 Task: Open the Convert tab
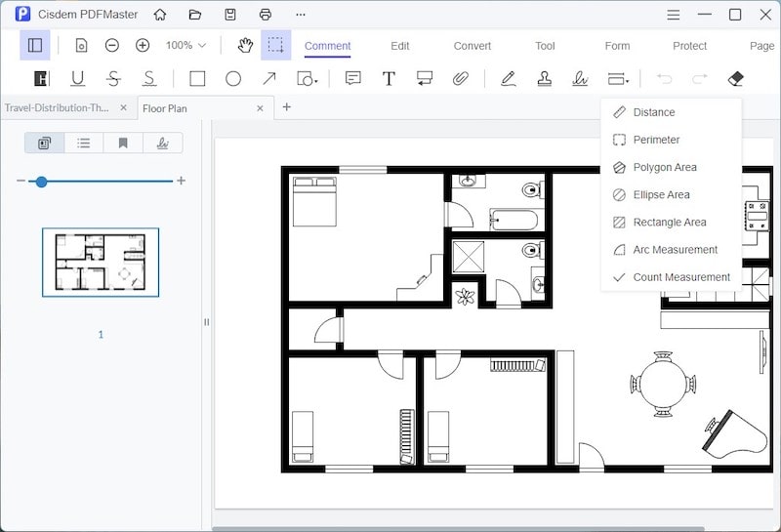(473, 46)
